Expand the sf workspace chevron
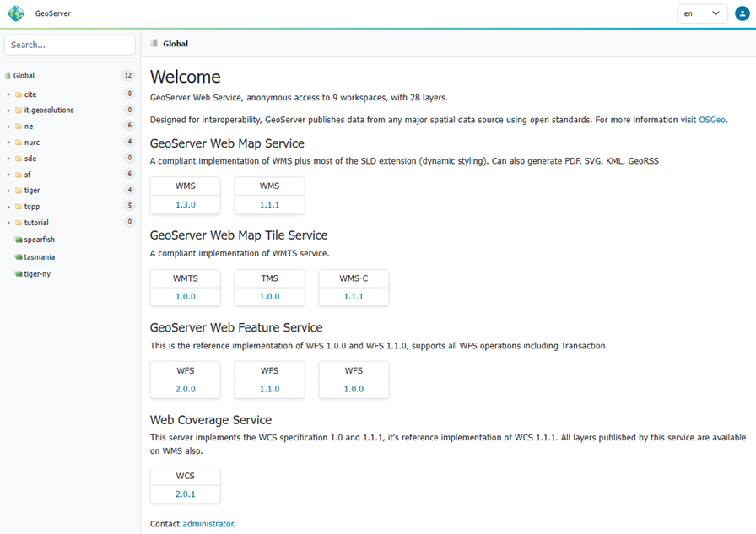The height and width of the screenshot is (534, 756). [8, 175]
